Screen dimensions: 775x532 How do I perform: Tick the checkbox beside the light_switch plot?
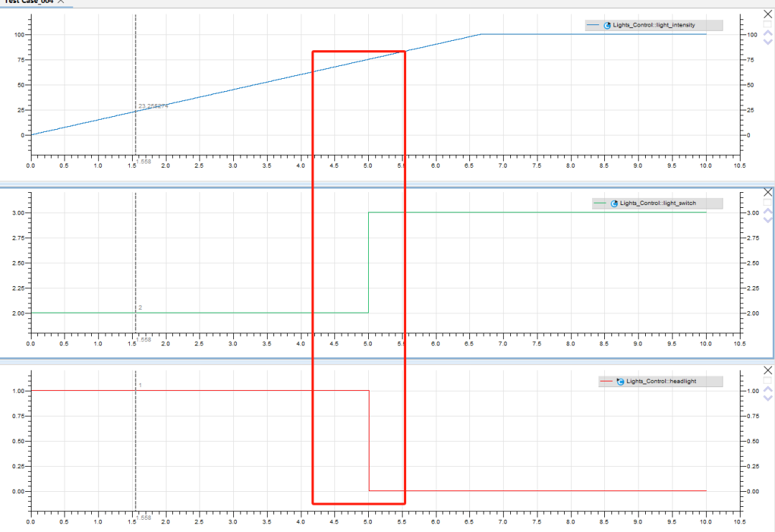767,202
